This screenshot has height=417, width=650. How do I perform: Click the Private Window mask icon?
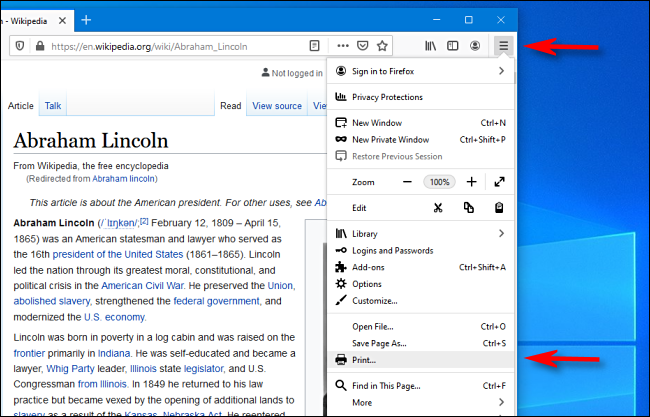point(341,139)
